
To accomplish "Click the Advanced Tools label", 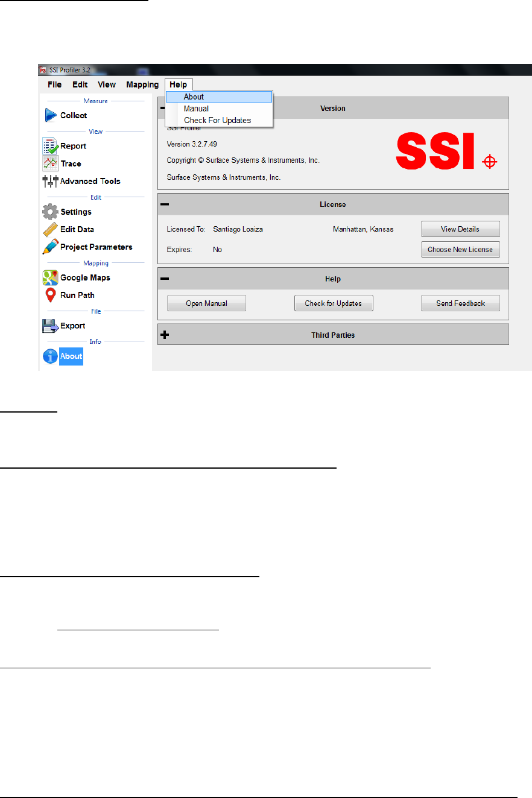I will tap(90, 181).
